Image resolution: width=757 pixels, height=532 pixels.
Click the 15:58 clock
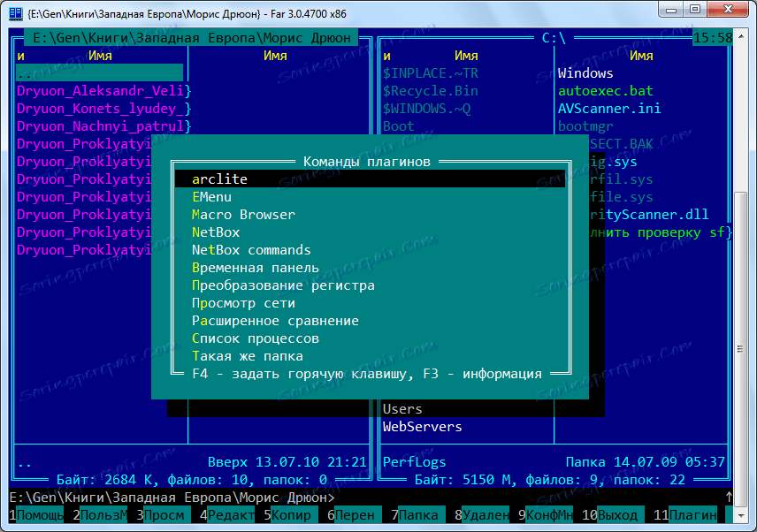(713, 38)
